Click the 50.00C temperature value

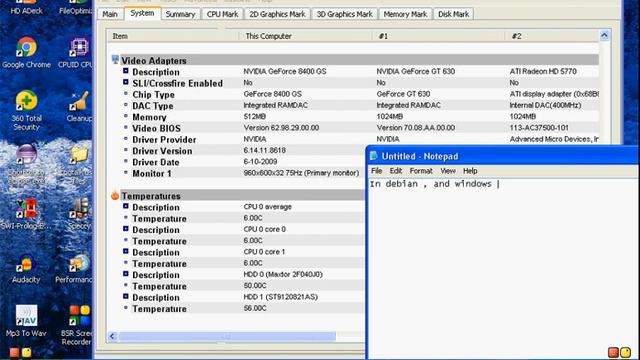[255, 286]
